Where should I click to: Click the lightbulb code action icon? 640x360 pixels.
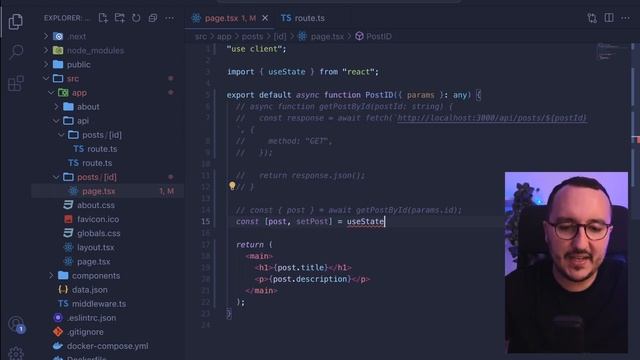232,186
